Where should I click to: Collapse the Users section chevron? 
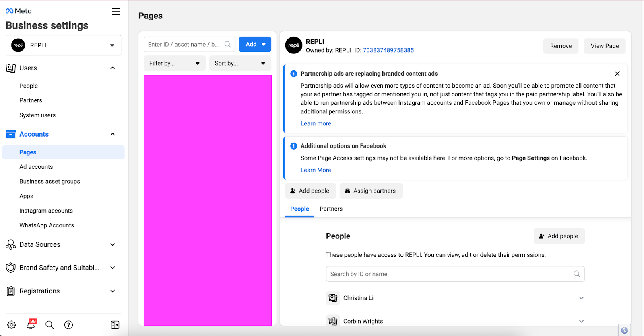pos(113,68)
